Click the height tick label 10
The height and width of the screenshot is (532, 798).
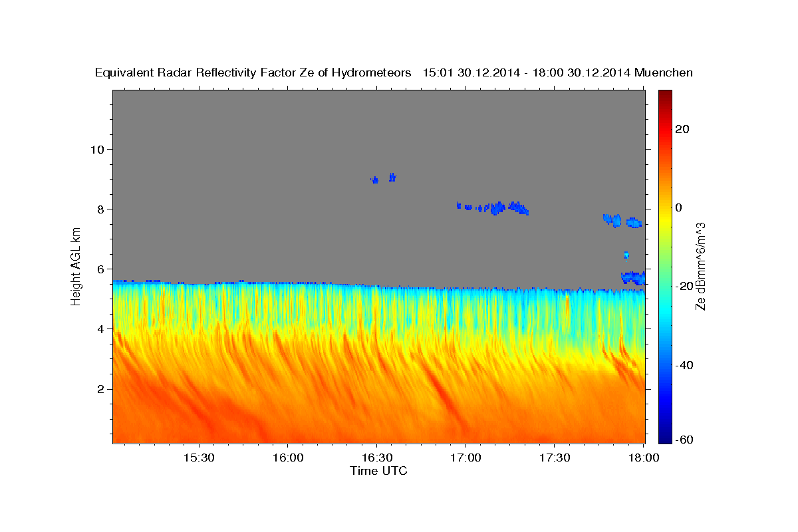98,149
